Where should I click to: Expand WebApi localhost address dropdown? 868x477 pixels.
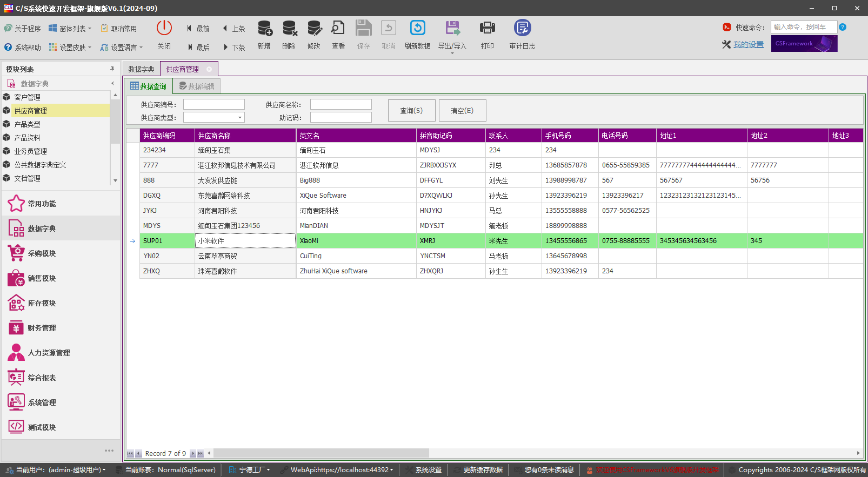(392, 470)
